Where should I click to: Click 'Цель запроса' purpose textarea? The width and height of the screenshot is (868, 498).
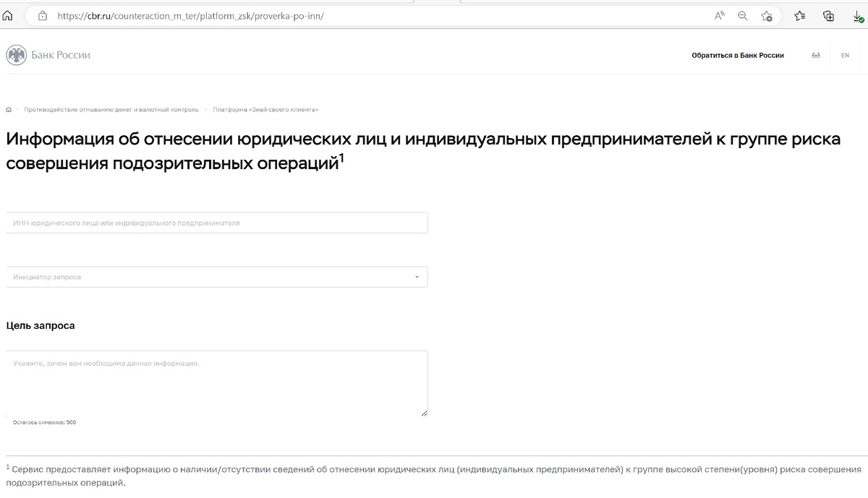pyautogui.click(x=217, y=383)
